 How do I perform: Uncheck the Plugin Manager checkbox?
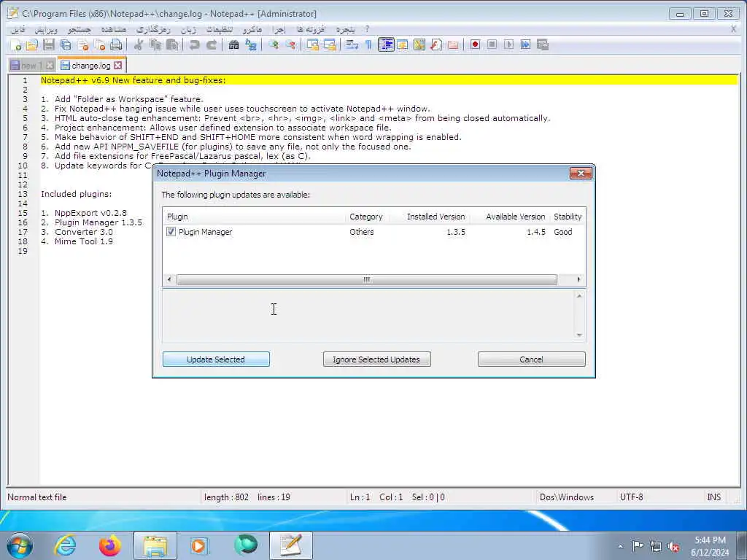click(171, 232)
